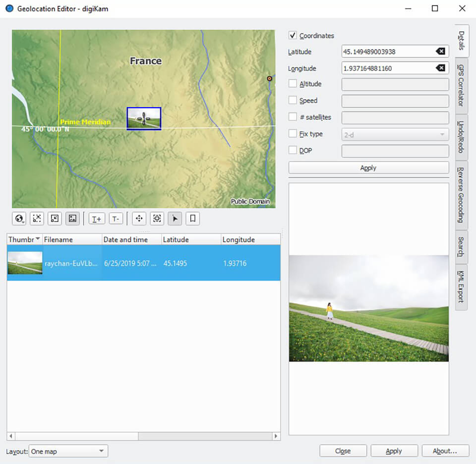Uncheck the Coordinates checkbox
The image size is (476, 464).
[x=293, y=35]
